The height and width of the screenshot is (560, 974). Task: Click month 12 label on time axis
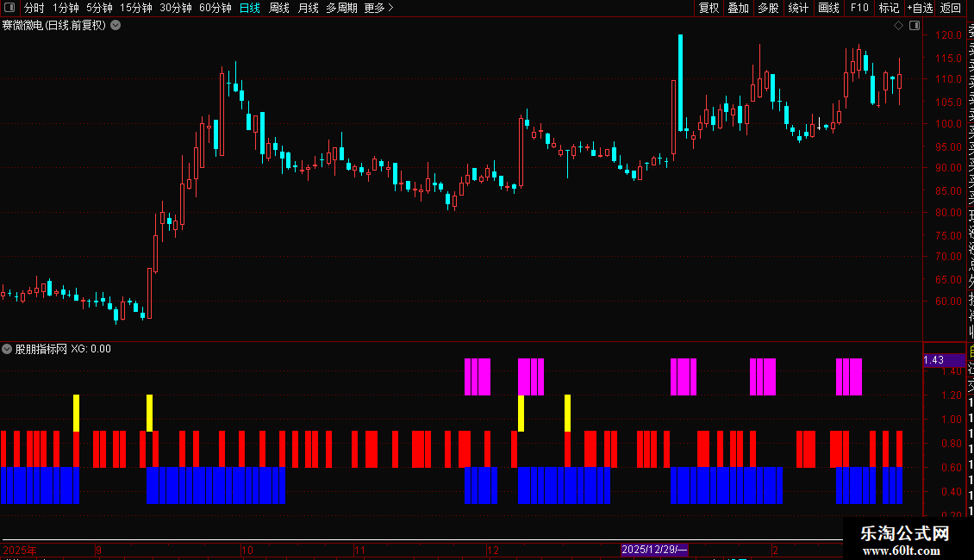pyautogui.click(x=492, y=550)
